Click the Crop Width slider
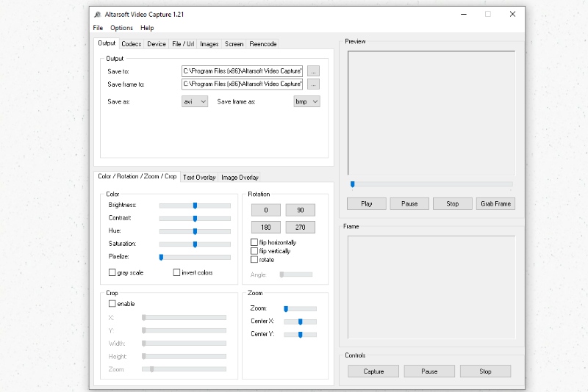This screenshot has width=588, height=392. [184, 344]
